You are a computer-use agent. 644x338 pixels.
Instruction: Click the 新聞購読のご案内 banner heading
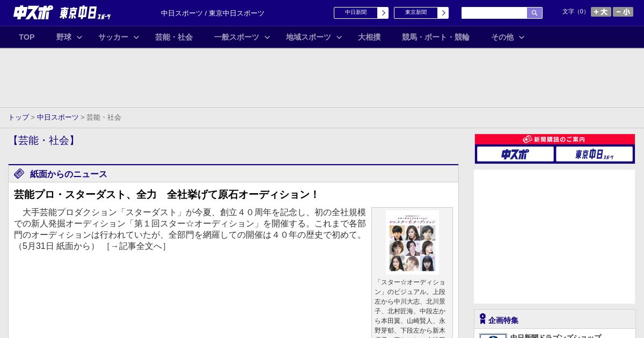554,139
